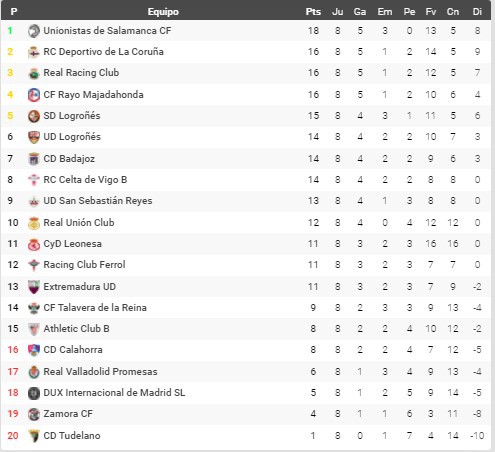Open the RC Celta de Vigo B link
The height and width of the screenshot is (452, 495).
pyautogui.click(x=85, y=180)
